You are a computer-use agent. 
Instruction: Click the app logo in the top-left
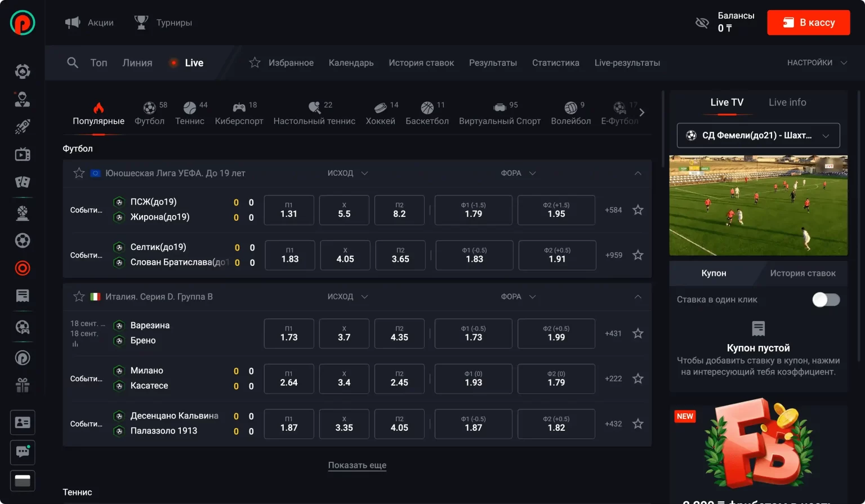23,23
